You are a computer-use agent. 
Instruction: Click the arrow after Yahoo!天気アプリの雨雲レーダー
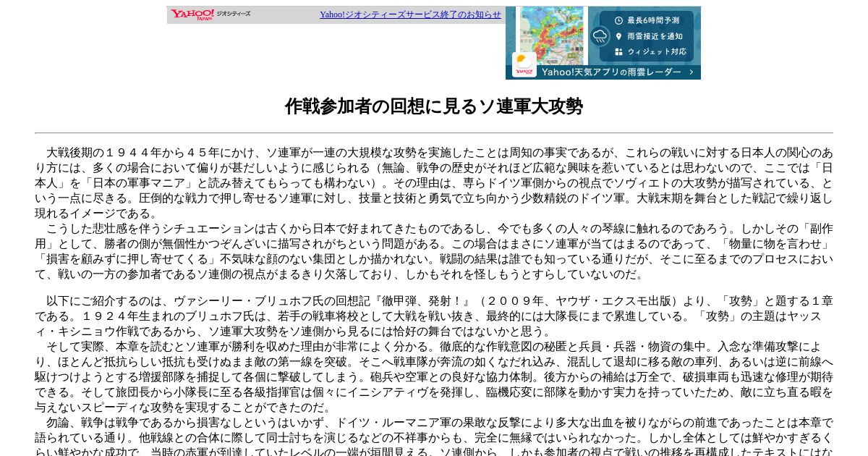click(x=692, y=72)
